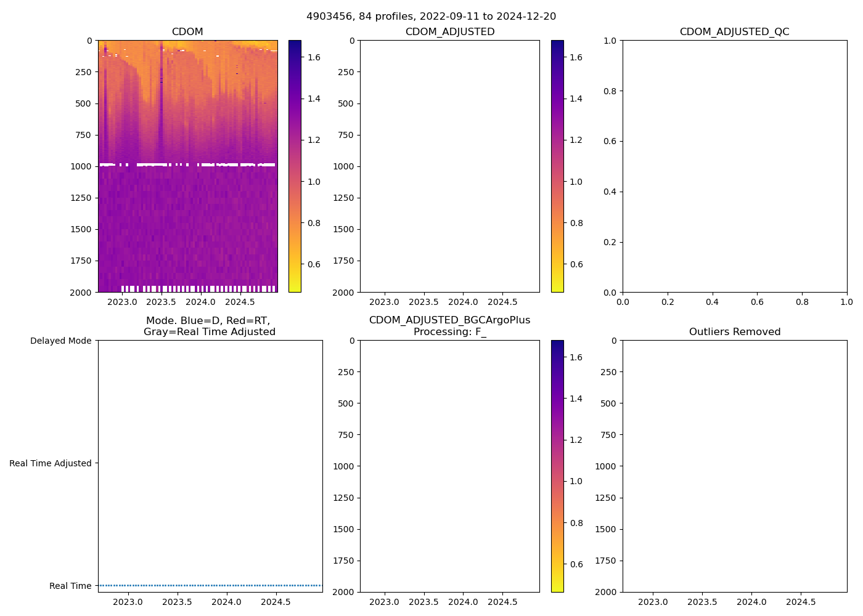Click the CDOM_ADJUSTED_BGCArgoPlus Processing title
The width and height of the screenshot is (863, 616).
(449, 326)
